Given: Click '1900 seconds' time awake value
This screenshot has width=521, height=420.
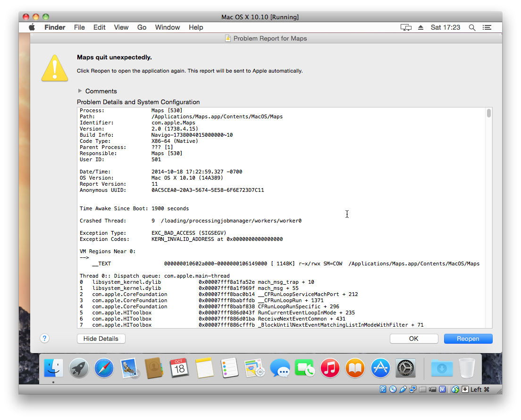Looking at the screenshot, I should pos(170,208).
